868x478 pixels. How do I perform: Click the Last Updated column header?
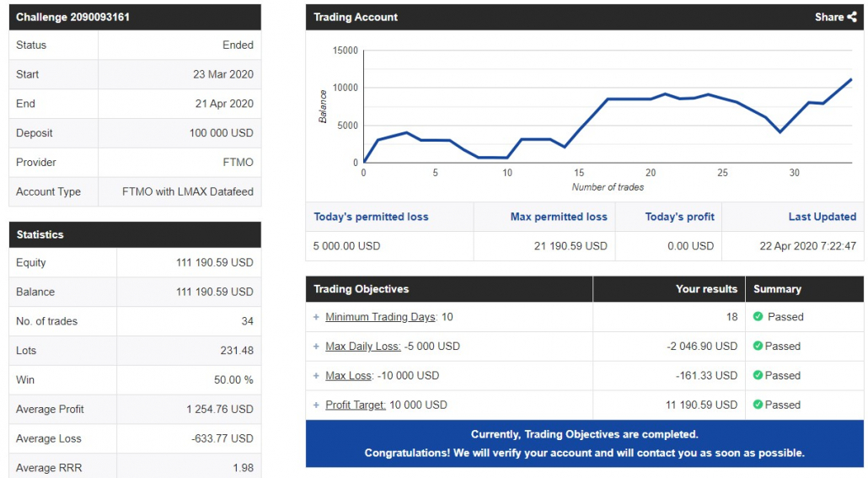pyautogui.click(x=822, y=217)
